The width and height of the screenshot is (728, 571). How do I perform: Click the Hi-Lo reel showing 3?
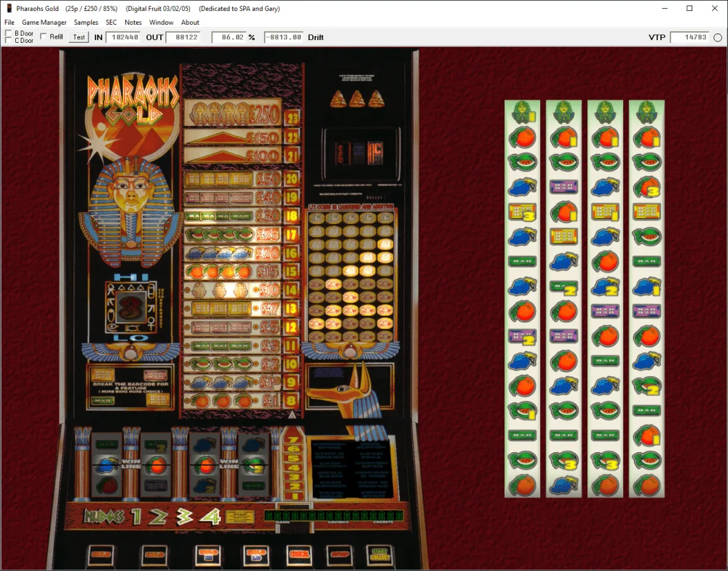point(130,308)
